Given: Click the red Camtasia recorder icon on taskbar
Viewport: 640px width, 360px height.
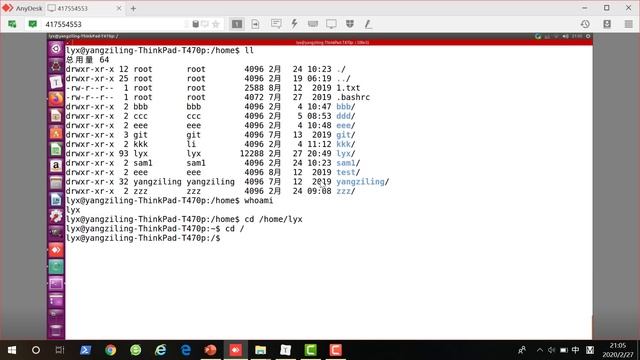Looking at the screenshot, I should (x=336, y=350).
